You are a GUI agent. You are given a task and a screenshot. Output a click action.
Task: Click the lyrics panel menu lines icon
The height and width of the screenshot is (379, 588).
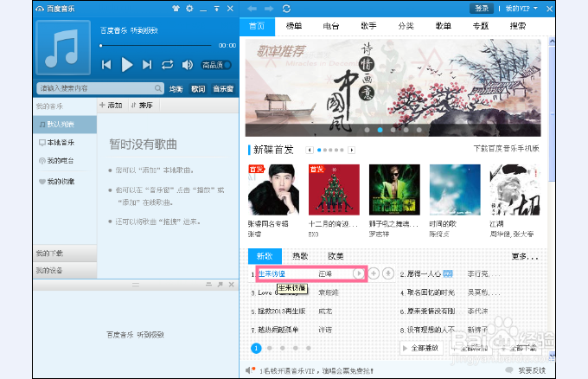point(209,285)
